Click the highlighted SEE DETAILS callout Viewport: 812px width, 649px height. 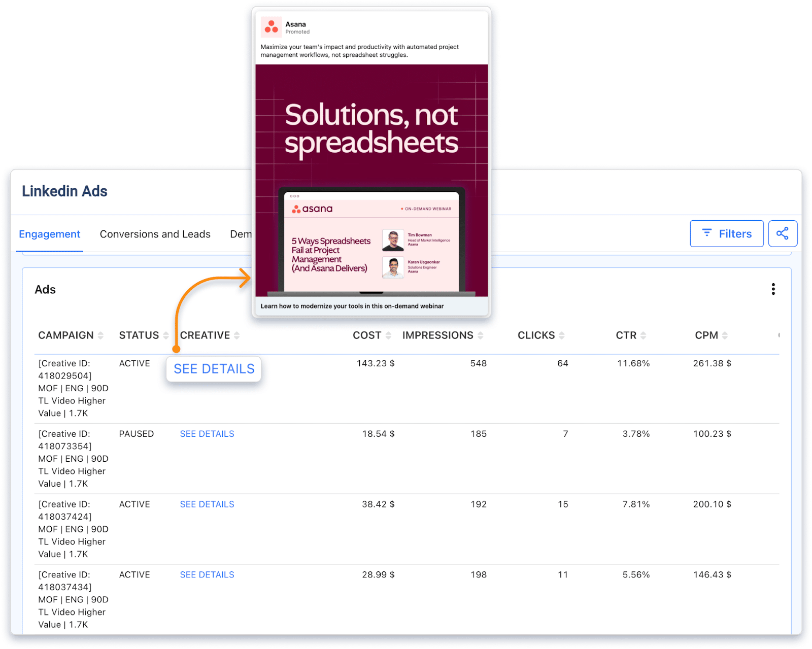click(x=213, y=369)
